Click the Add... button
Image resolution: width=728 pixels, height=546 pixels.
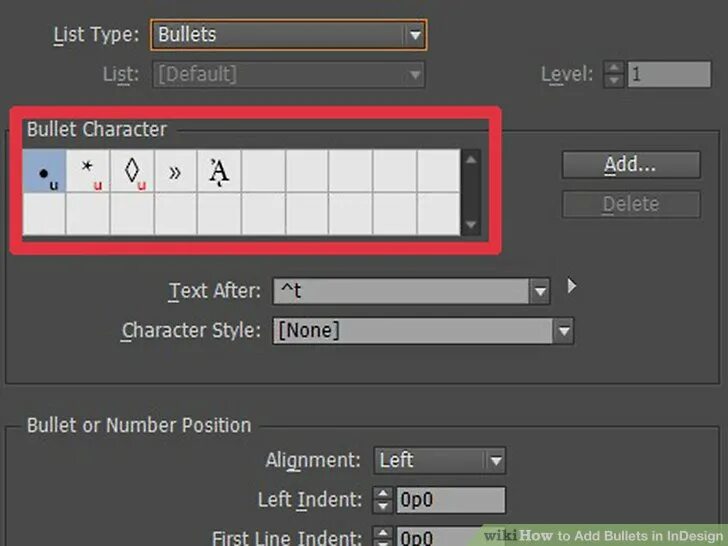point(631,164)
